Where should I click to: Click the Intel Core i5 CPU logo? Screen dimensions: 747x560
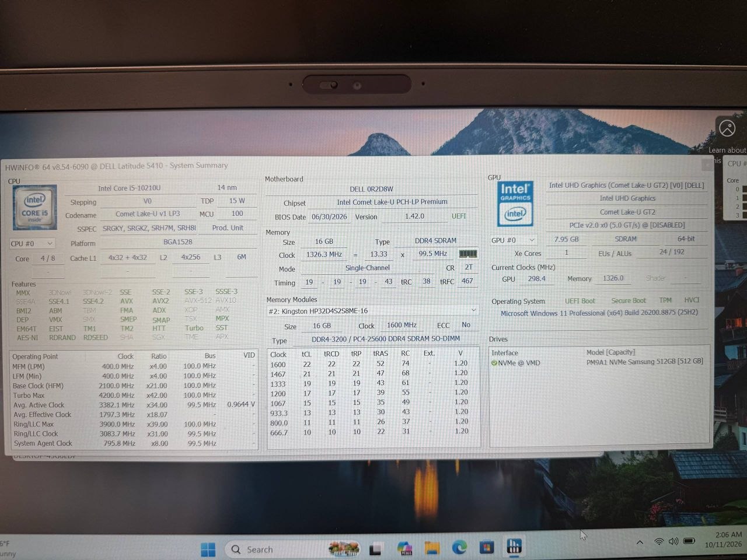(35, 208)
